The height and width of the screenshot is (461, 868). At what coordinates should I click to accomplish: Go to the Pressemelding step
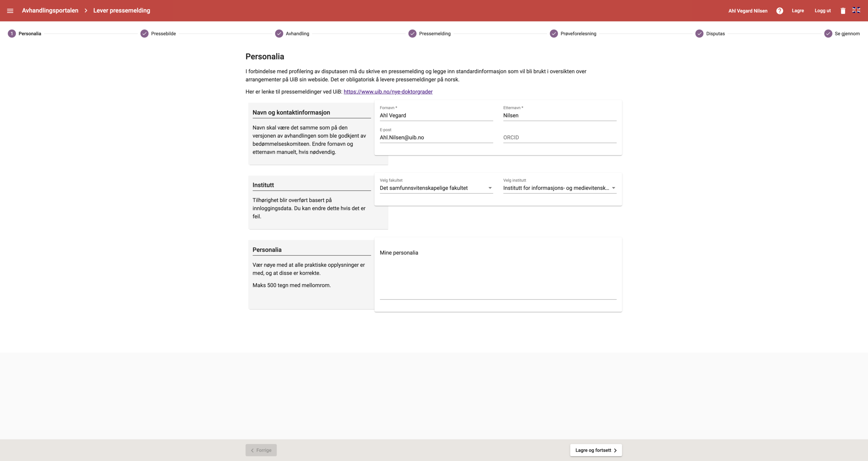pyautogui.click(x=434, y=34)
